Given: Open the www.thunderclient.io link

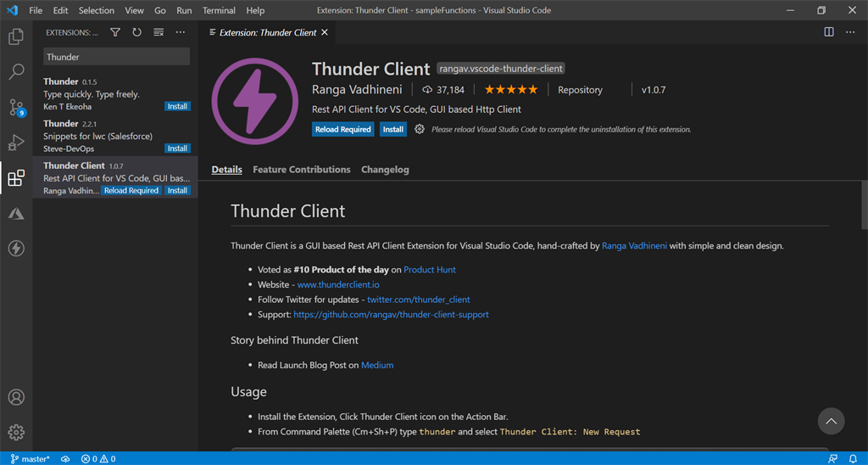Looking at the screenshot, I should (338, 285).
